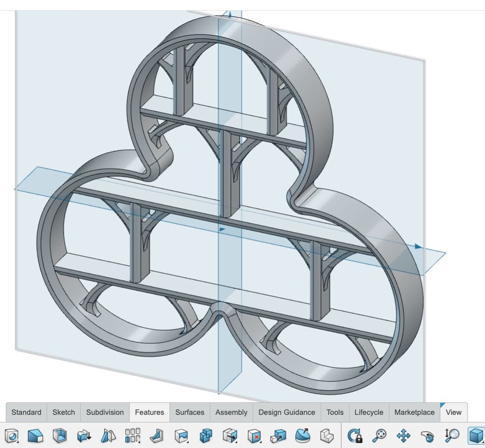The image size is (485, 448).
Task: Click the blue dome with arrow icon
Action: pos(303,435)
